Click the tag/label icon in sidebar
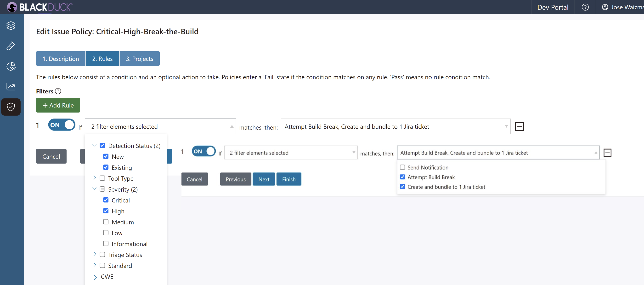The height and width of the screenshot is (285, 644). point(11,46)
